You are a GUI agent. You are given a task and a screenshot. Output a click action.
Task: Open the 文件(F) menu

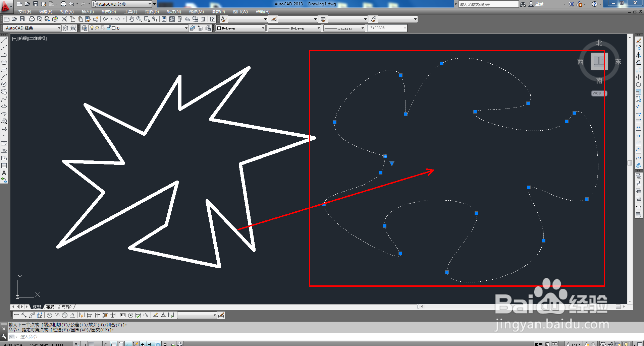pos(24,12)
